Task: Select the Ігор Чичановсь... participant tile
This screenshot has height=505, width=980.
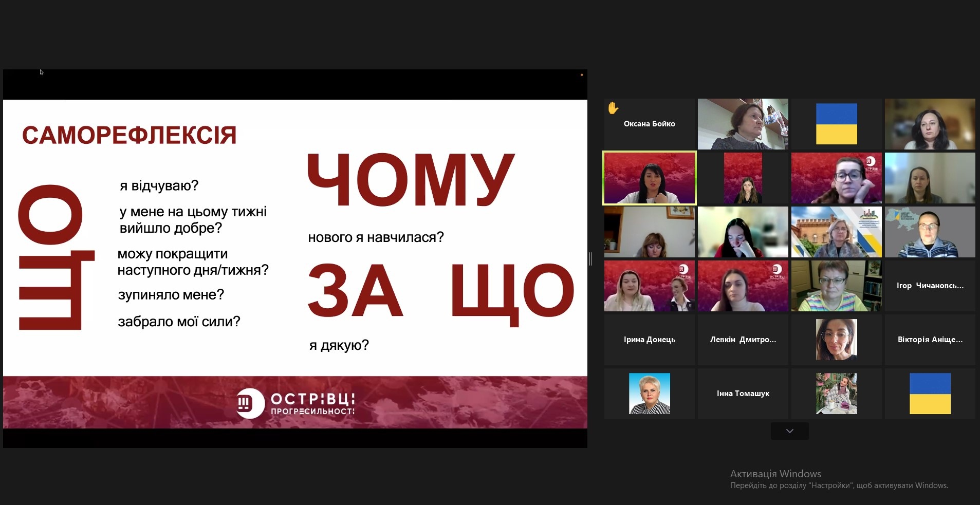Action: click(x=930, y=286)
